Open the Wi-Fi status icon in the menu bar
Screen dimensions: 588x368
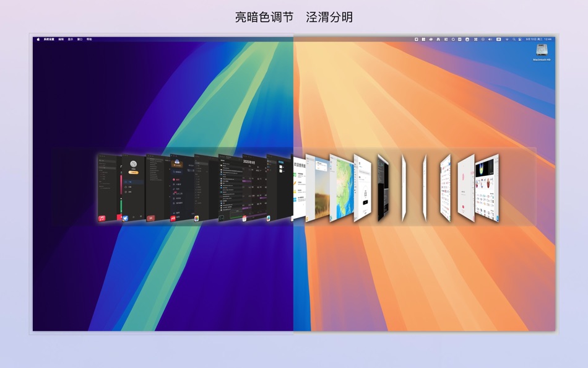tap(506, 39)
